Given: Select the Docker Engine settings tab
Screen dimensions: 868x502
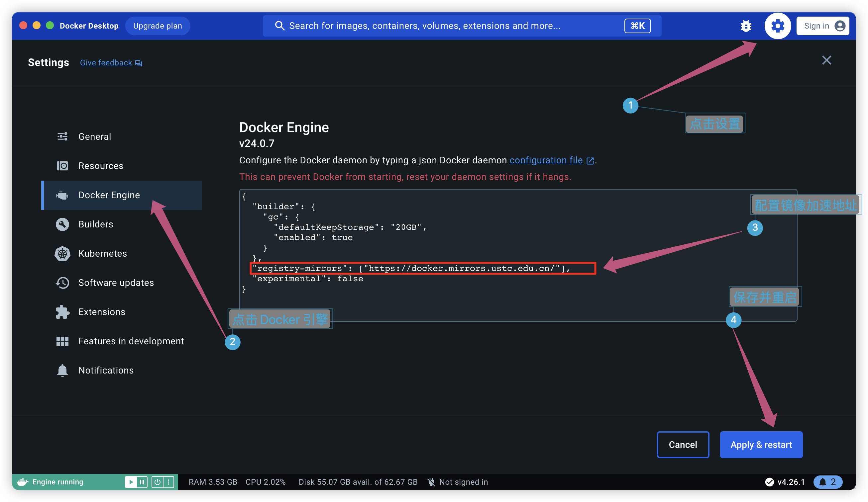Looking at the screenshot, I should point(122,195).
